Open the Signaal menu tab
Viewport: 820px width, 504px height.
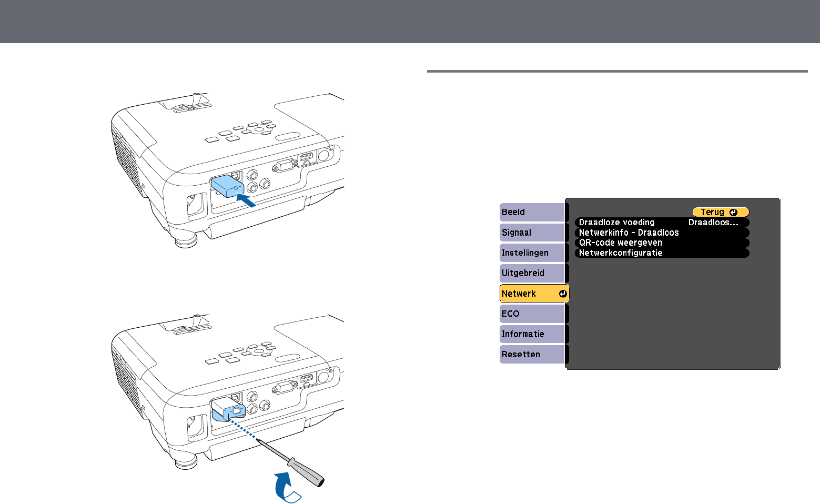click(x=532, y=233)
